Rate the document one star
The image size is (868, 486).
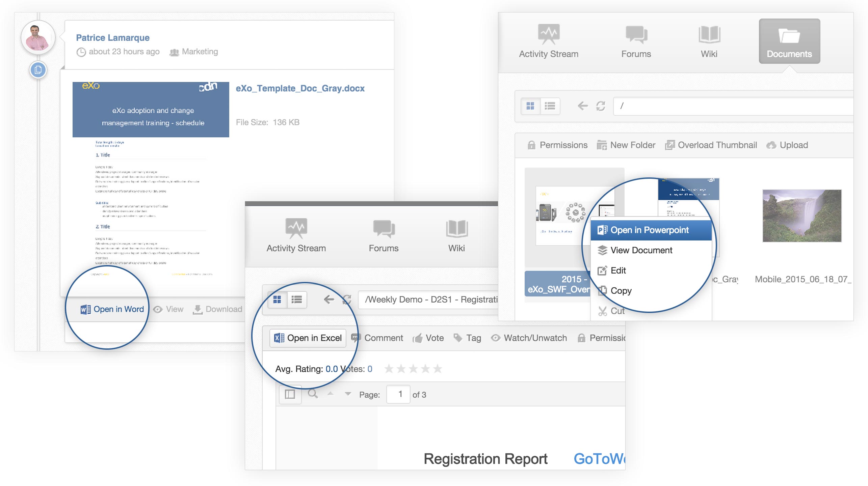[389, 369]
